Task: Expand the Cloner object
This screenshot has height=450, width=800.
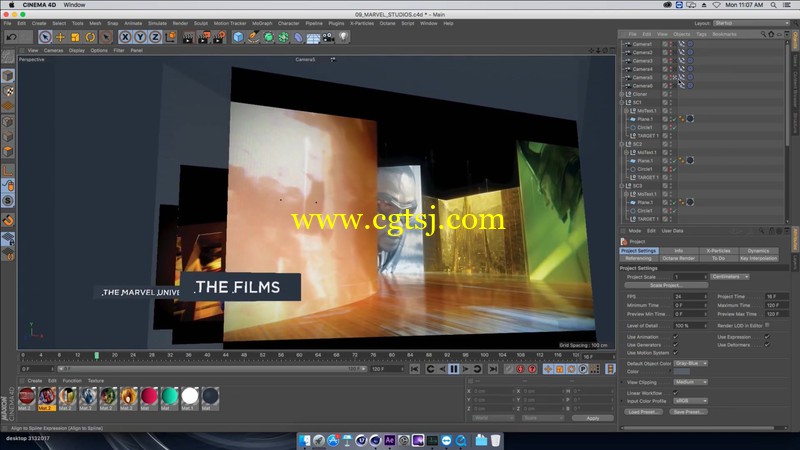Action: [621, 94]
